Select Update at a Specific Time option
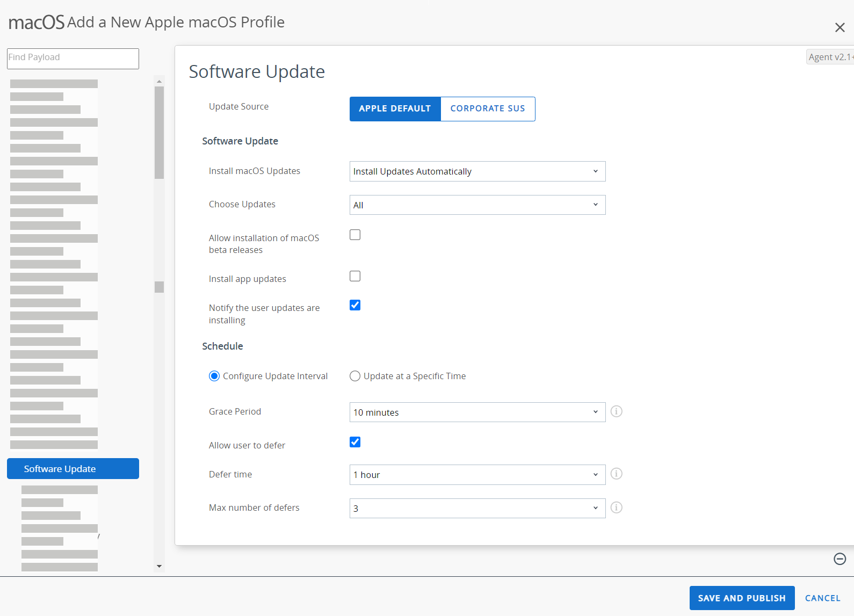 point(355,376)
